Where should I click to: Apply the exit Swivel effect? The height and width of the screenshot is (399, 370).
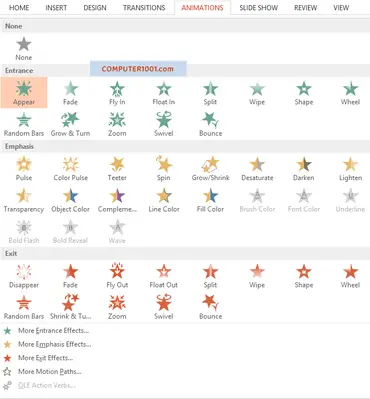pyautogui.click(x=164, y=308)
